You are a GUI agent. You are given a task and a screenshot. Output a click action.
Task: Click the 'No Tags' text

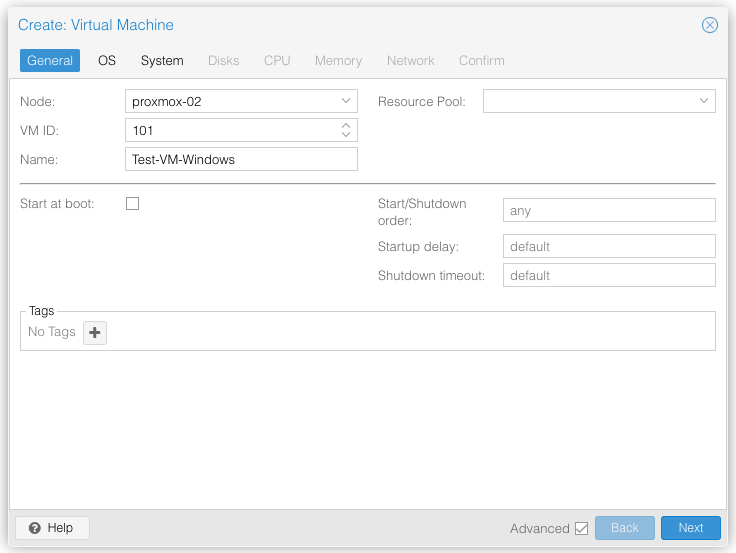click(52, 332)
